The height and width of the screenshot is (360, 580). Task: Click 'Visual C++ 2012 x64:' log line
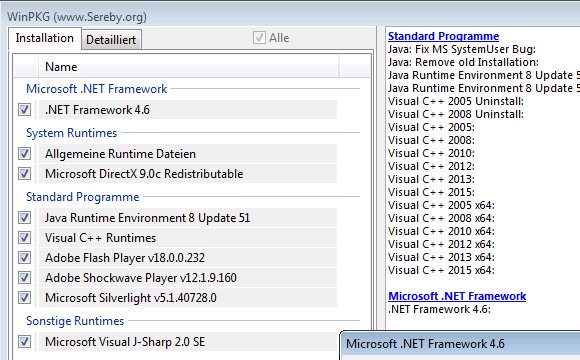click(441, 244)
